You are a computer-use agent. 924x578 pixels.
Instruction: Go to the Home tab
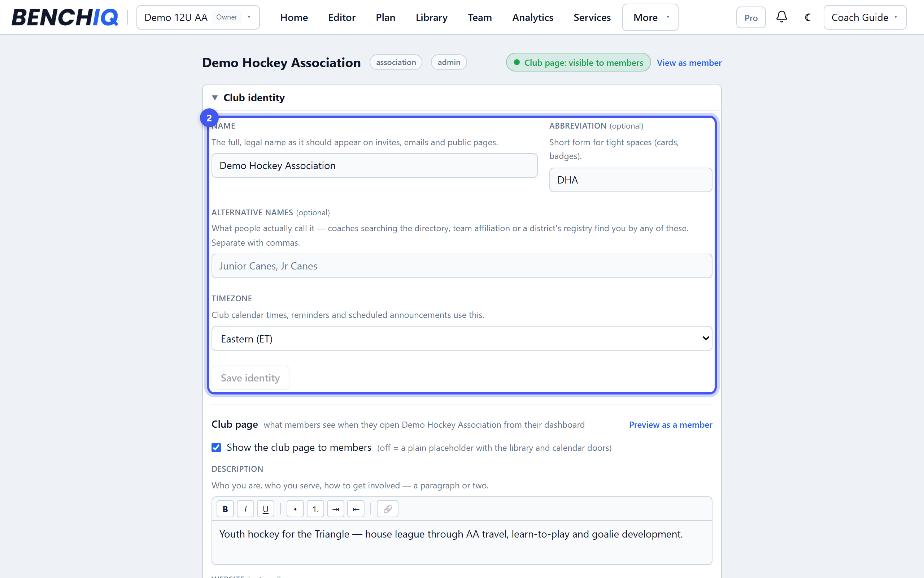coord(294,17)
